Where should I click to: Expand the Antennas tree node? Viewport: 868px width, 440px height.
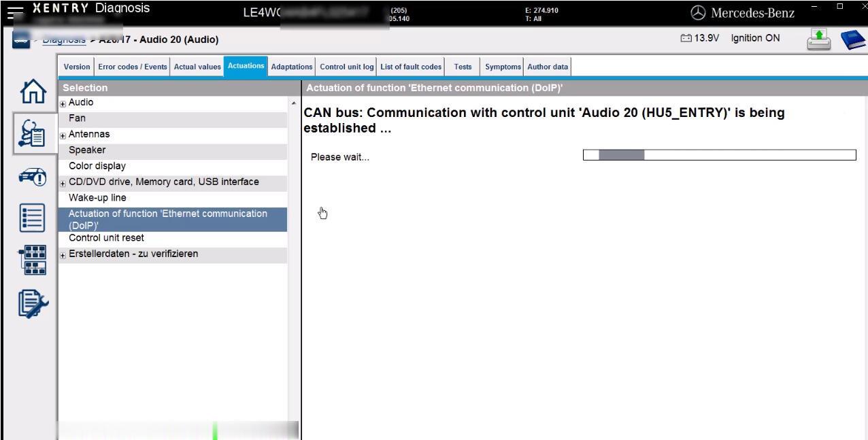pos(64,135)
